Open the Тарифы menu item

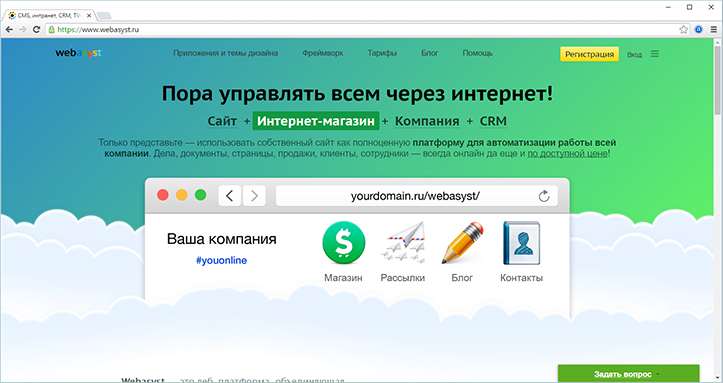tap(382, 53)
